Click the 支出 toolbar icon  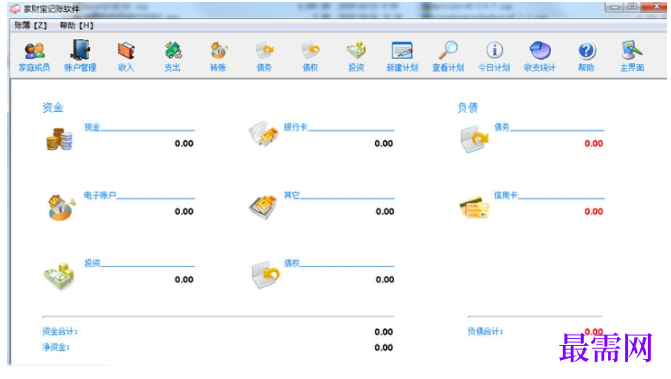[x=172, y=56]
